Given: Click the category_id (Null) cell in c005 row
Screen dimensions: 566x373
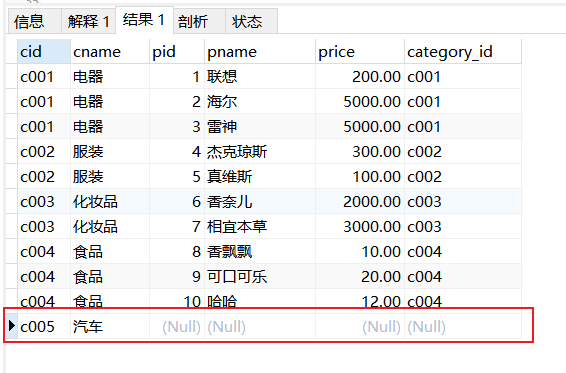Looking at the screenshot, I should click(x=463, y=326).
